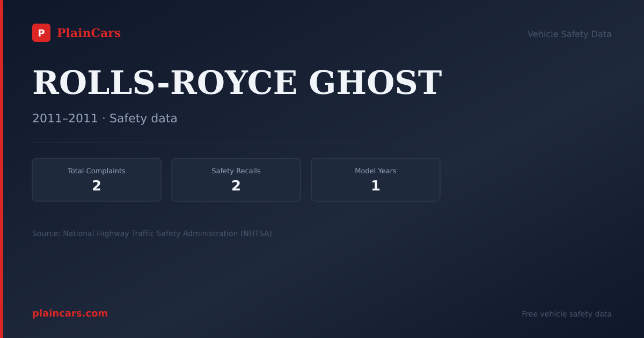Screen dimensions: 644x338
Task: Click the Total Complaints value 2
Action: click(97, 186)
